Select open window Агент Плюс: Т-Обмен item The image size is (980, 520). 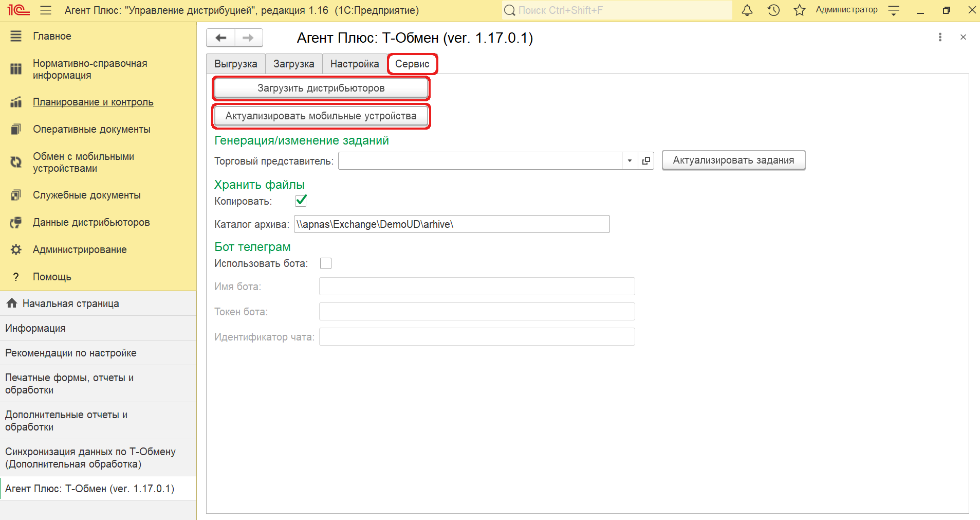98,489
